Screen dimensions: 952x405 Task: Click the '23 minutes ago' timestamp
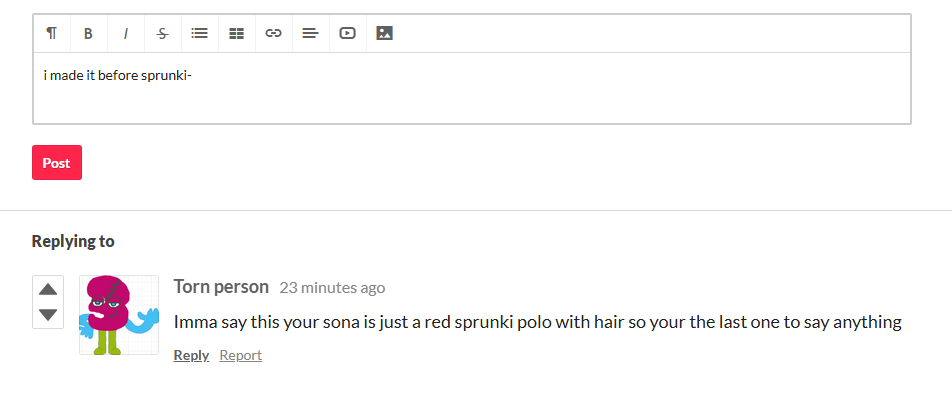pos(332,288)
